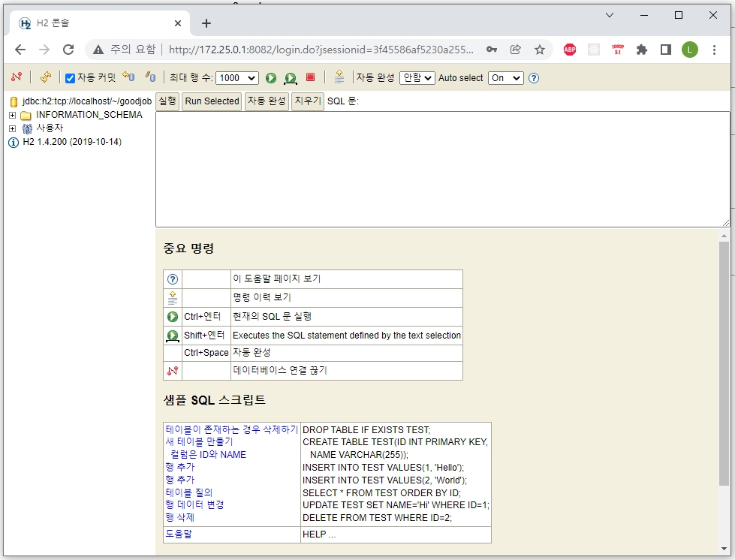Select the jdbc:h2 database connection node

click(83, 101)
